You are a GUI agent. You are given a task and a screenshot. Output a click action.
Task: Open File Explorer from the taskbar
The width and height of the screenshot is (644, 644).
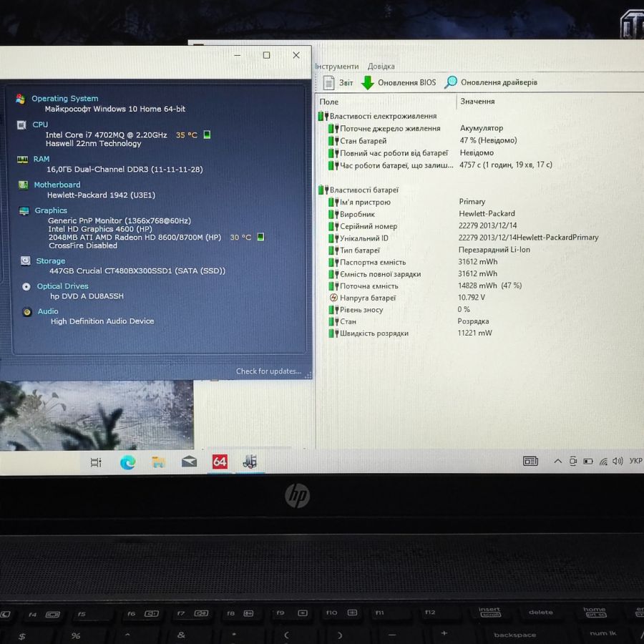click(159, 462)
